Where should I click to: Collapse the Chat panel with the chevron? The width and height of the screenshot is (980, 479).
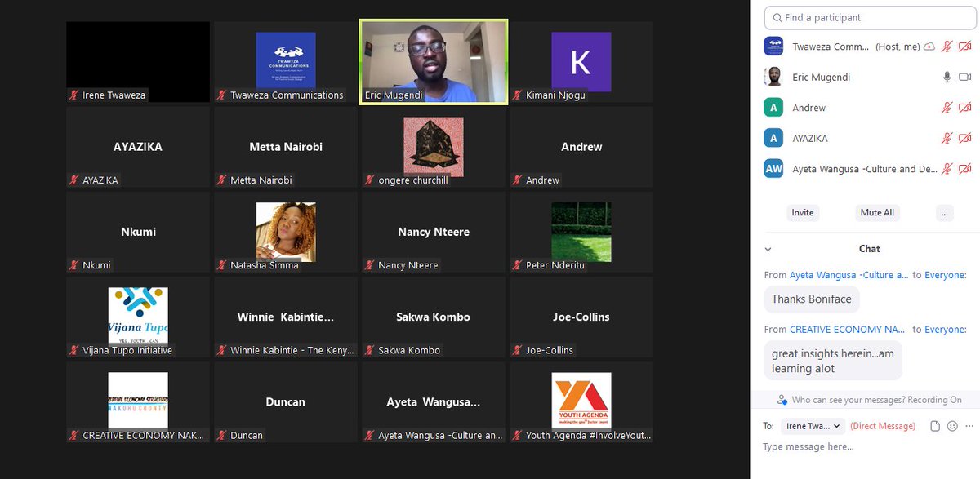768,249
